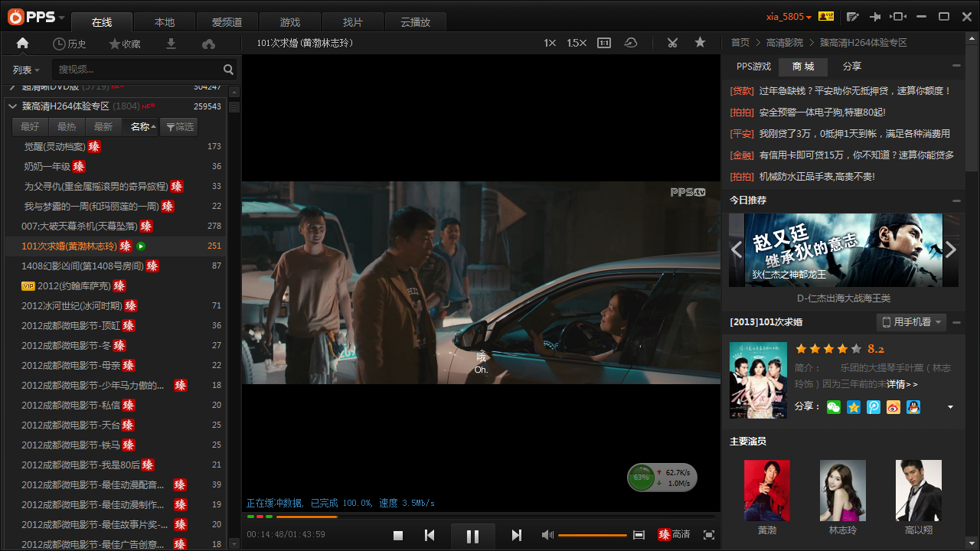Sort list by 名称

click(x=143, y=127)
